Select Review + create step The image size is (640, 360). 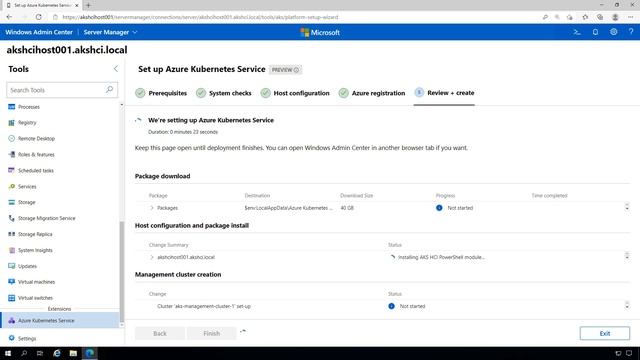click(x=444, y=93)
